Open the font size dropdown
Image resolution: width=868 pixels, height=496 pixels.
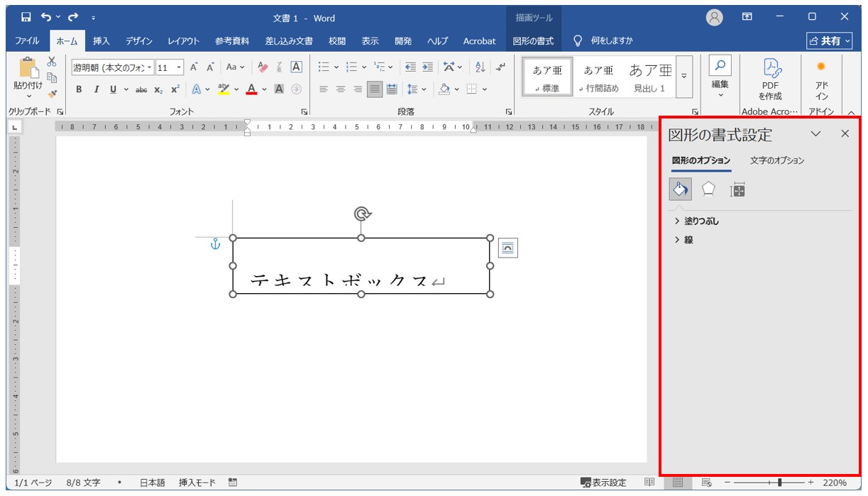point(178,67)
